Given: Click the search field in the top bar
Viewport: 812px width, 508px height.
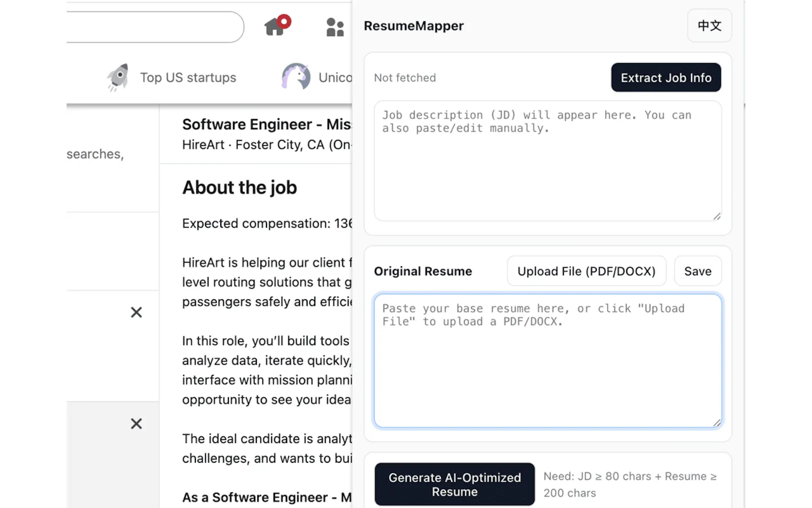Looking at the screenshot, I should [x=155, y=27].
